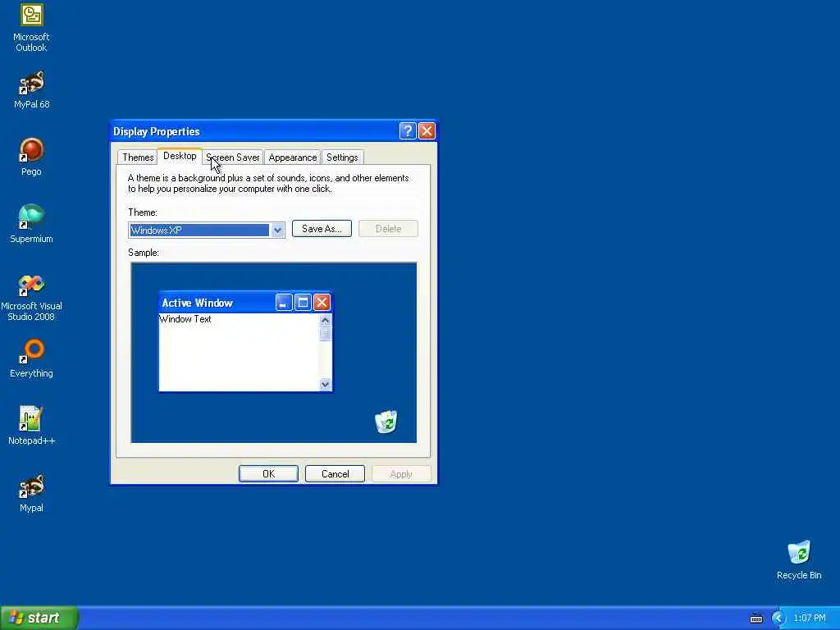Expand hidden tray icons arrow
840x630 pixels.
[x=778, y=619]
